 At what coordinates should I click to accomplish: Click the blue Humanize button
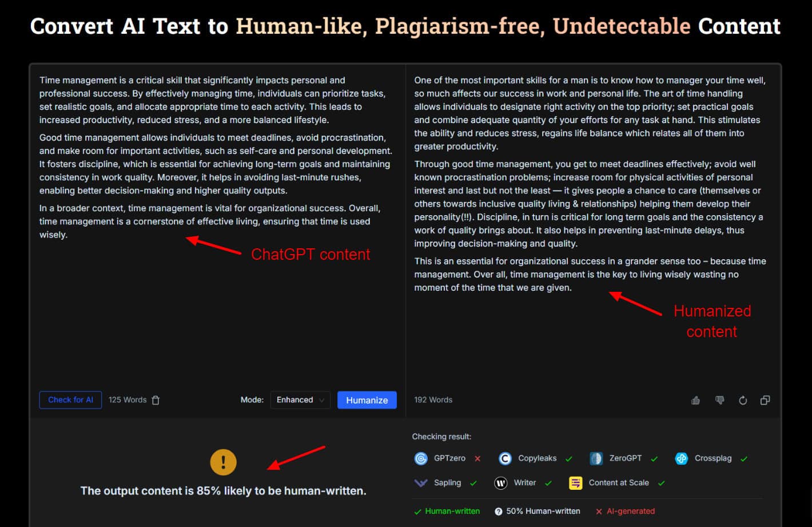(367, 400)
